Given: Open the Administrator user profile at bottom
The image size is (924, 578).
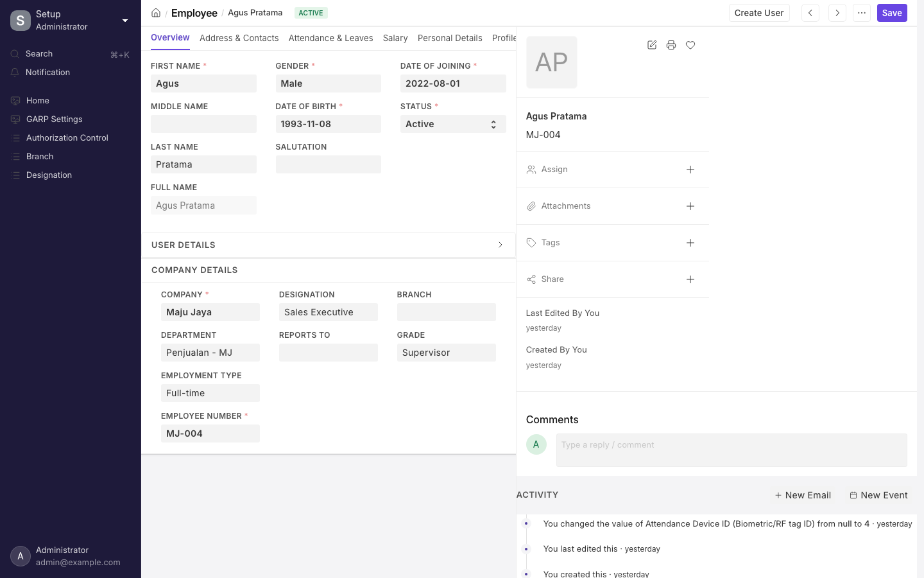Looking at the screenshot, I should 71,556.
